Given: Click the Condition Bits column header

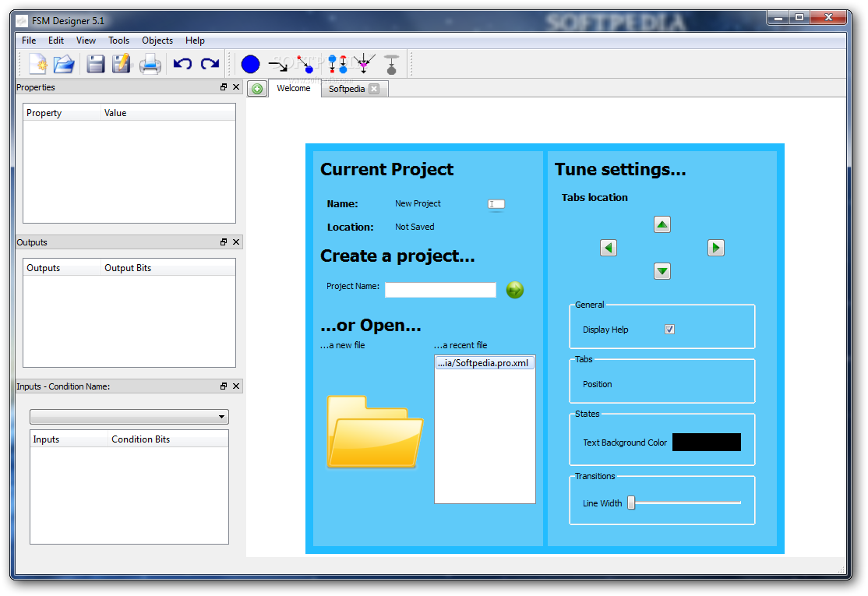Looking at the screenshot, I should point(168,439).
